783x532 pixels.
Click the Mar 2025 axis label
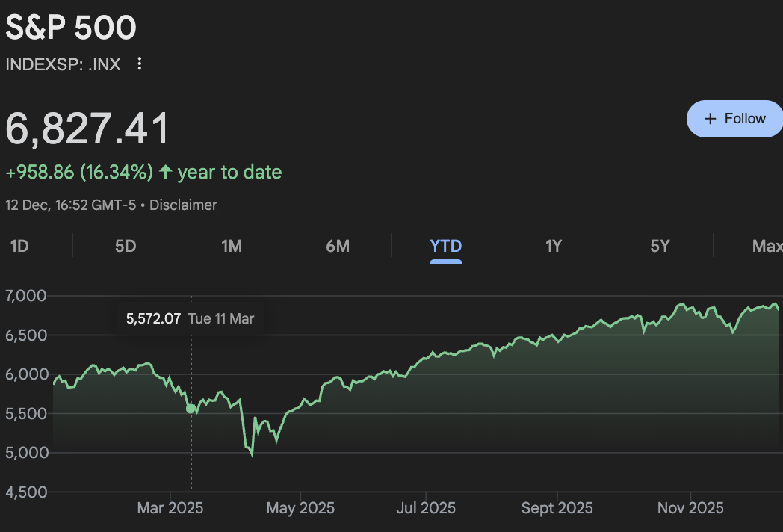[x=170, y=507]
